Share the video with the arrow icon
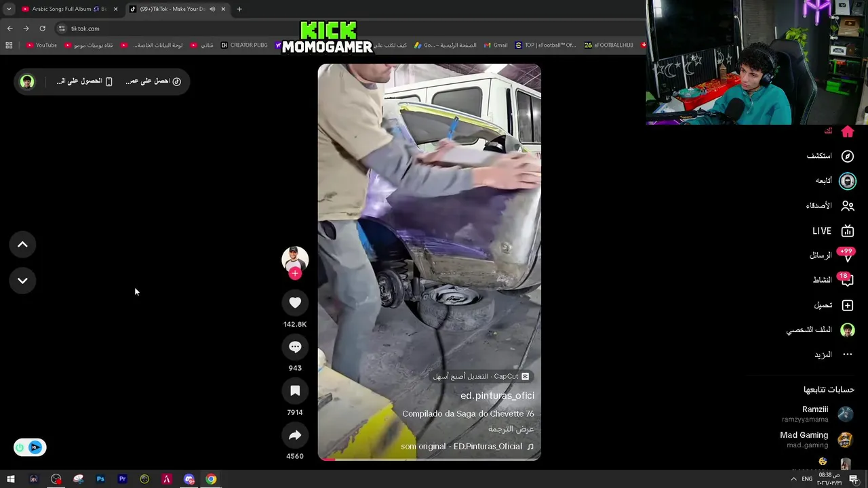The height and width of the screenshot is (488, 868). pos(295,435)
